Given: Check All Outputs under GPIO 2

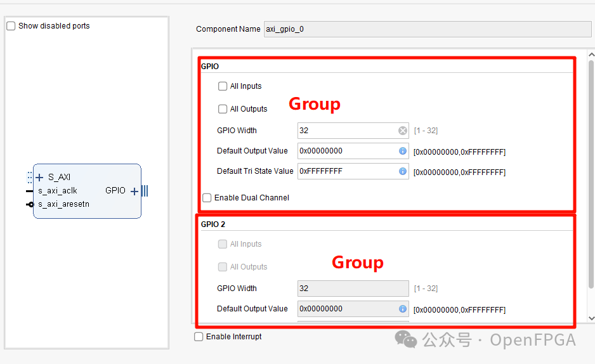Looking at the screenshot, I should [223, 266].
